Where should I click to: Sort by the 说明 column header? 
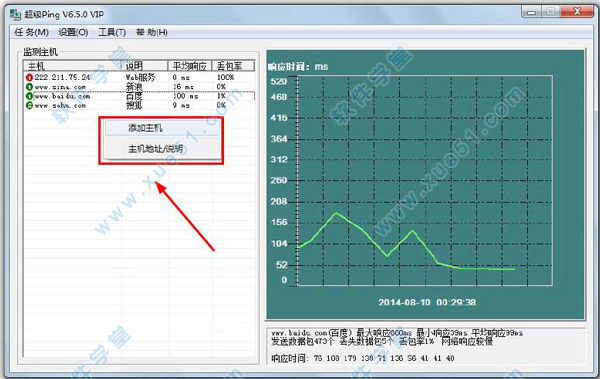coord(145,66)
